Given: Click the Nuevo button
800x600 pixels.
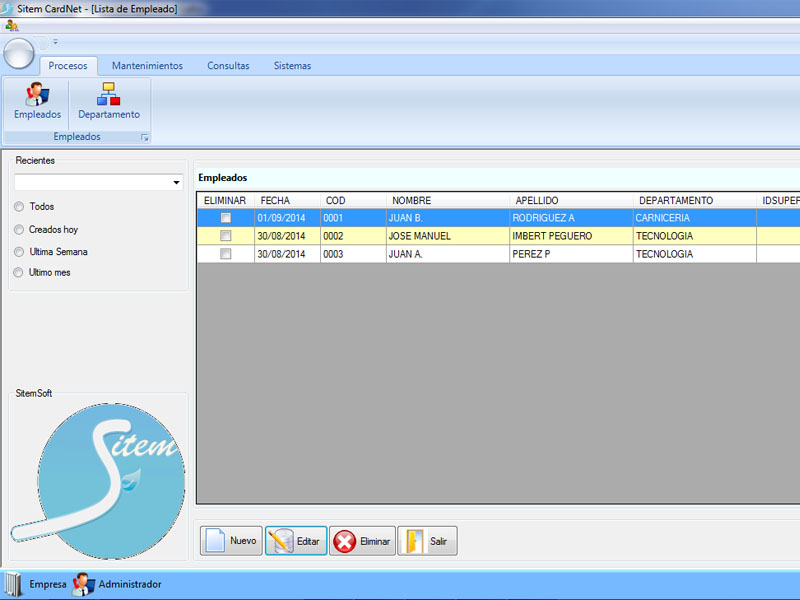Looking at the screenshot, I should click(x=231, y=541).
